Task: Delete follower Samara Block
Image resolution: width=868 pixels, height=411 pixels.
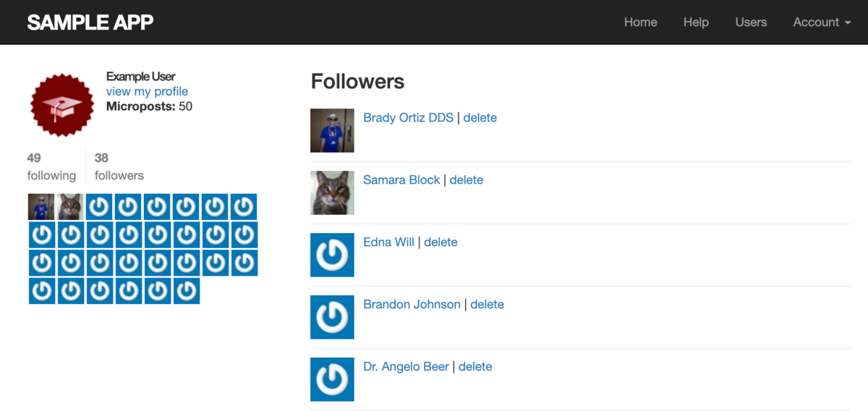Action: [x=467, y=180]
